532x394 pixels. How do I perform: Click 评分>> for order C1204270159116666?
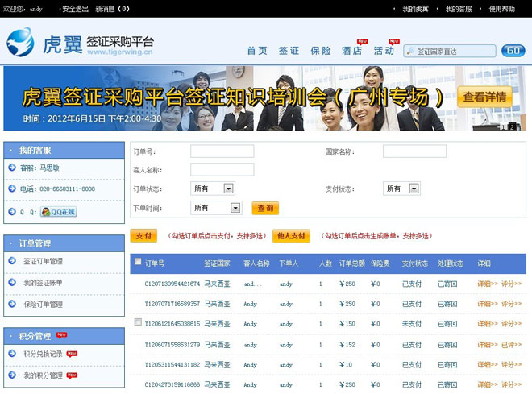(x=511, y=384)
